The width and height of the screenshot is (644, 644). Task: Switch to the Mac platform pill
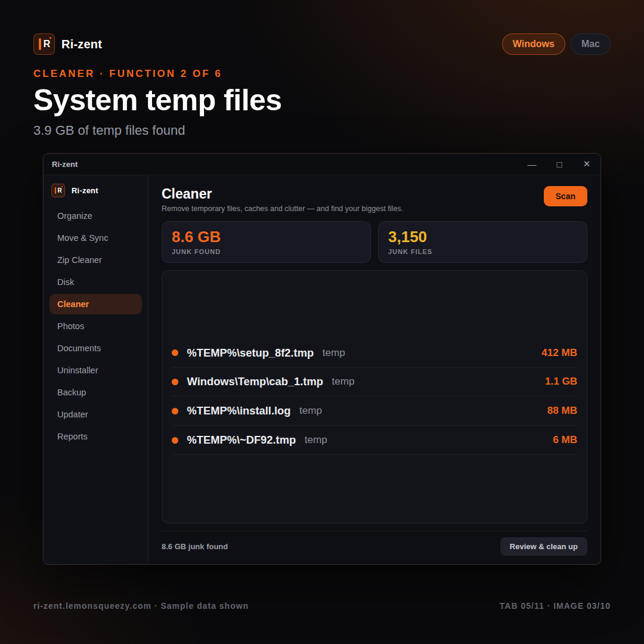(x=590, y=44)
